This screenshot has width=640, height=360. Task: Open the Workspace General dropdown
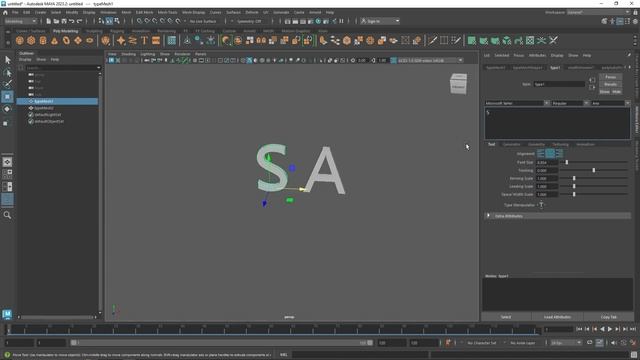click(x=598, y=13)
